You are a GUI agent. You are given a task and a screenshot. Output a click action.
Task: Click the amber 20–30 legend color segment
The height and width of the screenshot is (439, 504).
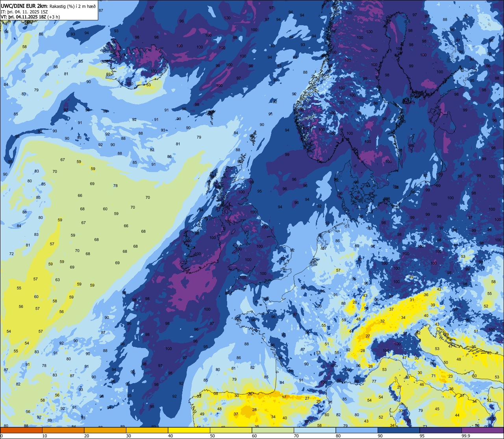coord(105,430)
